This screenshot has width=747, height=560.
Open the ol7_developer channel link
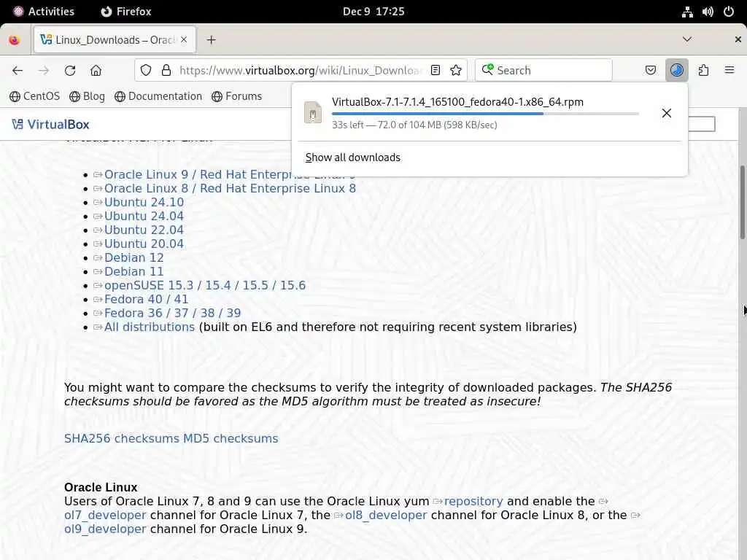(x=105, y=516)
